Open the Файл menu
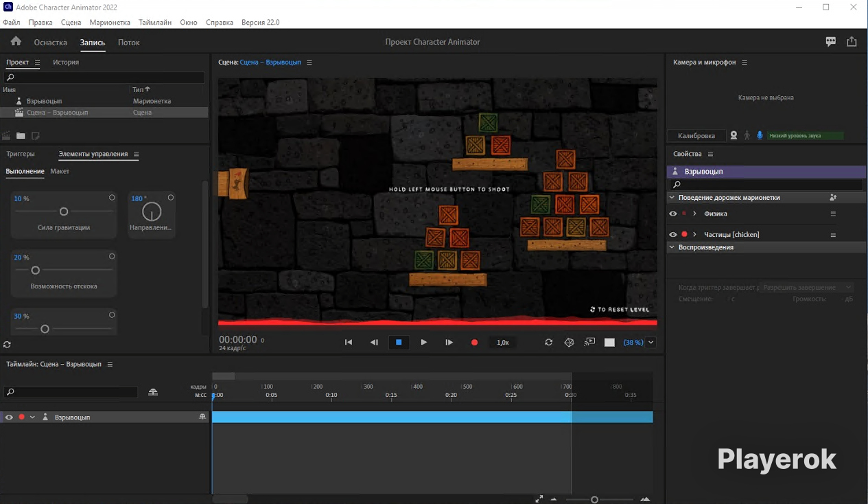This screenshot has height=504, width=868. (11, 23)
